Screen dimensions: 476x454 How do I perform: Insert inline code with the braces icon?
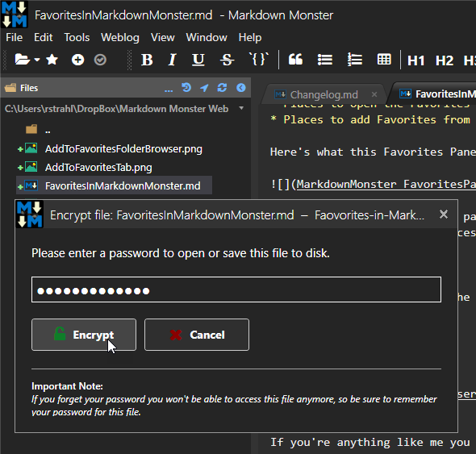tap(259, 59)
